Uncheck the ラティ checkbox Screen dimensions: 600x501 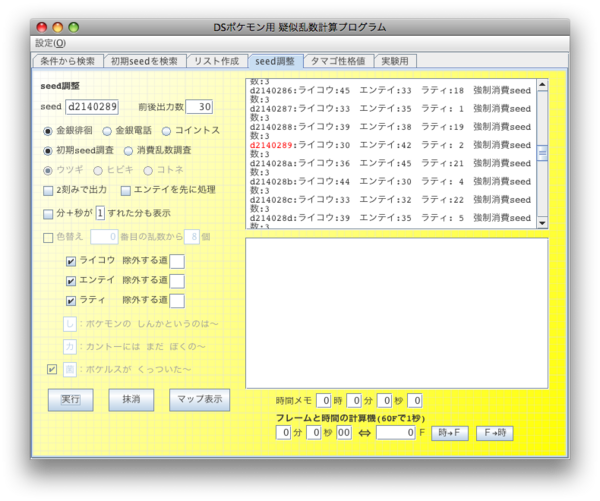pos(71,301)
